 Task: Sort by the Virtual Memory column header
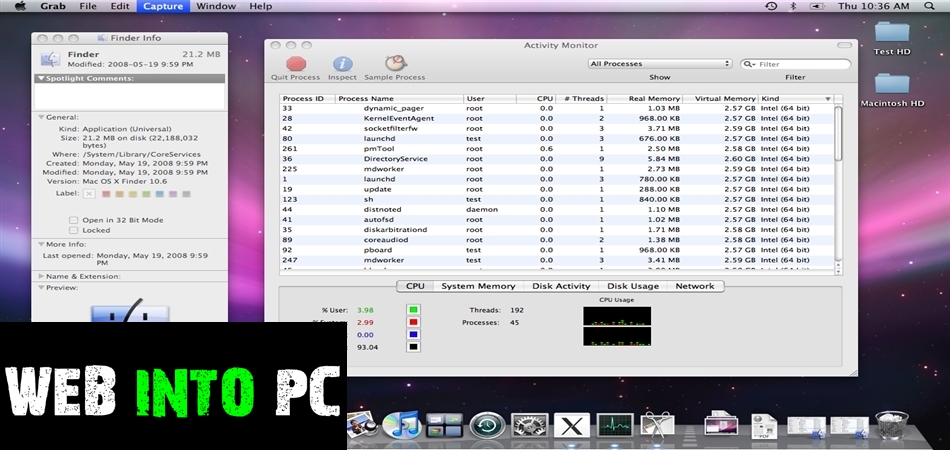[721, 99]
